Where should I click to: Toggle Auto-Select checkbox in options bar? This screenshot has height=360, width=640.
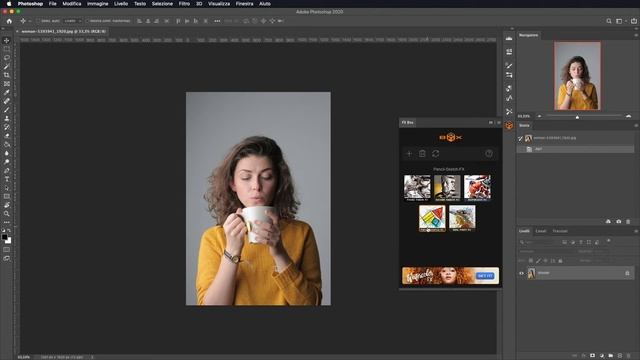[x=39, y=21]
